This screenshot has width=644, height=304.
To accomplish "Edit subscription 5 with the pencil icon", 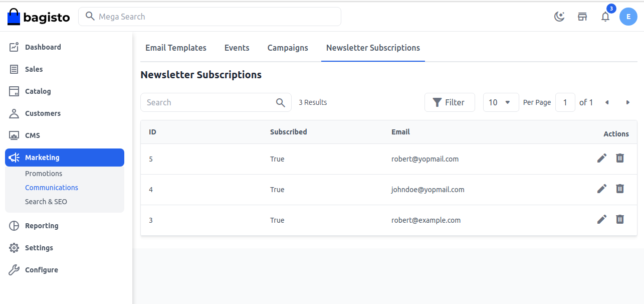I will (602, 158).
